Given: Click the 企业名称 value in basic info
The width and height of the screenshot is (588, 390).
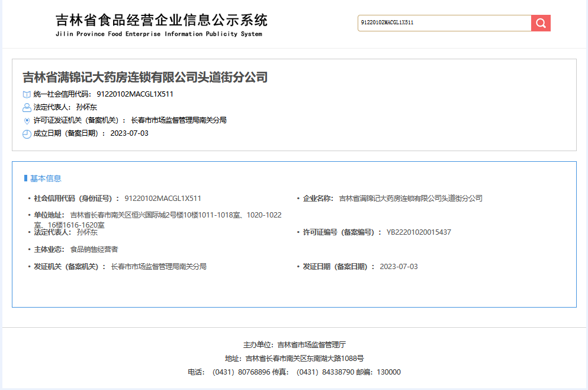Looking at the screenshot, I should (x=410, y=199).
